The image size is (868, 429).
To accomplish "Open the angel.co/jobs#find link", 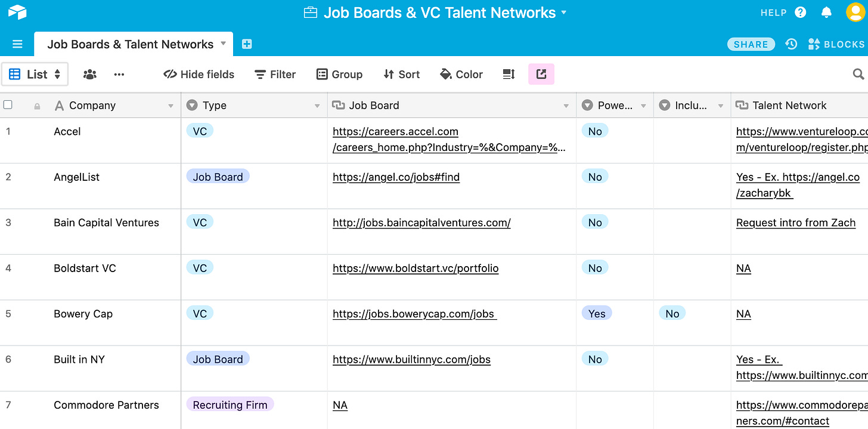I will point(396,177).
